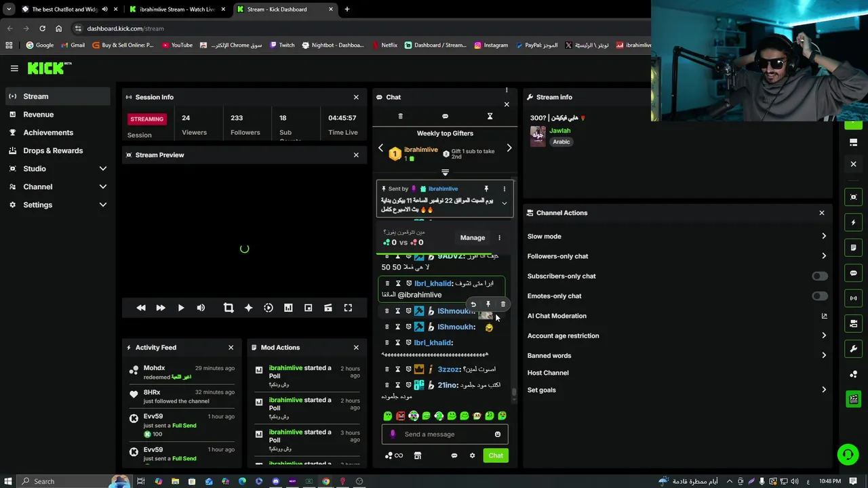Select Stream in sidebar

tap(58, 96)
